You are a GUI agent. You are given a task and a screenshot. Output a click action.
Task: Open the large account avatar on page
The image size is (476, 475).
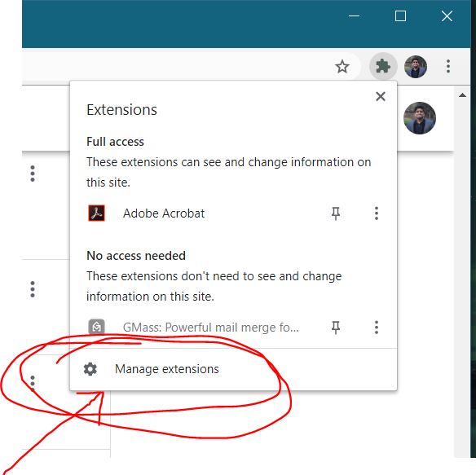tap(420, 118)
